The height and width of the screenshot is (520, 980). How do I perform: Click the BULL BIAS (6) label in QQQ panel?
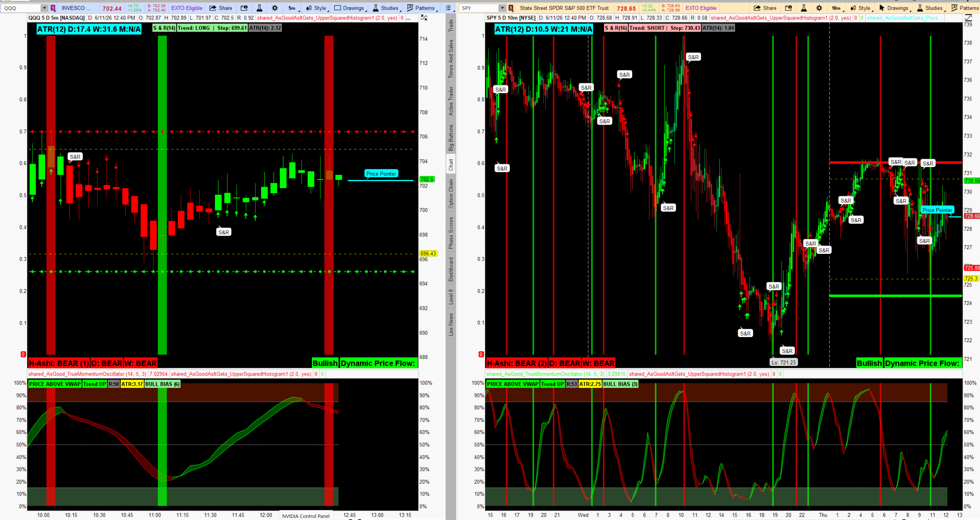coord(162,384)
